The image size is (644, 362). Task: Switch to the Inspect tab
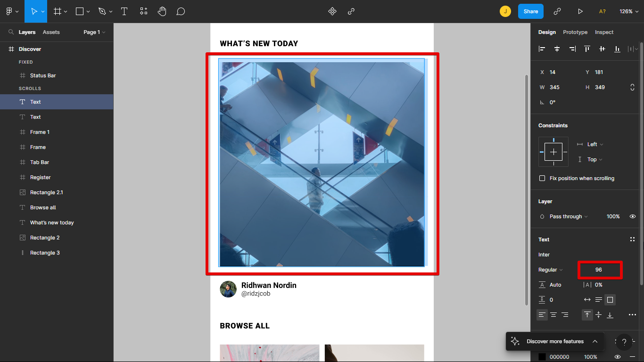coord(604,32)
